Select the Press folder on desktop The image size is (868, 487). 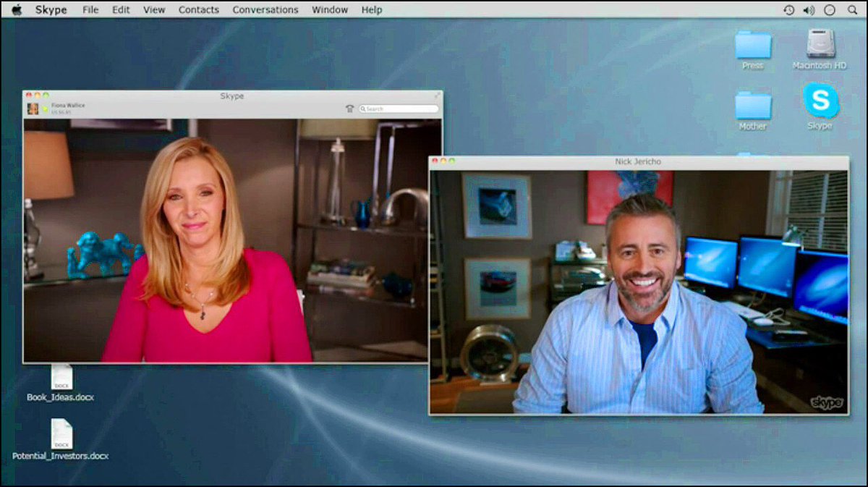753,45
